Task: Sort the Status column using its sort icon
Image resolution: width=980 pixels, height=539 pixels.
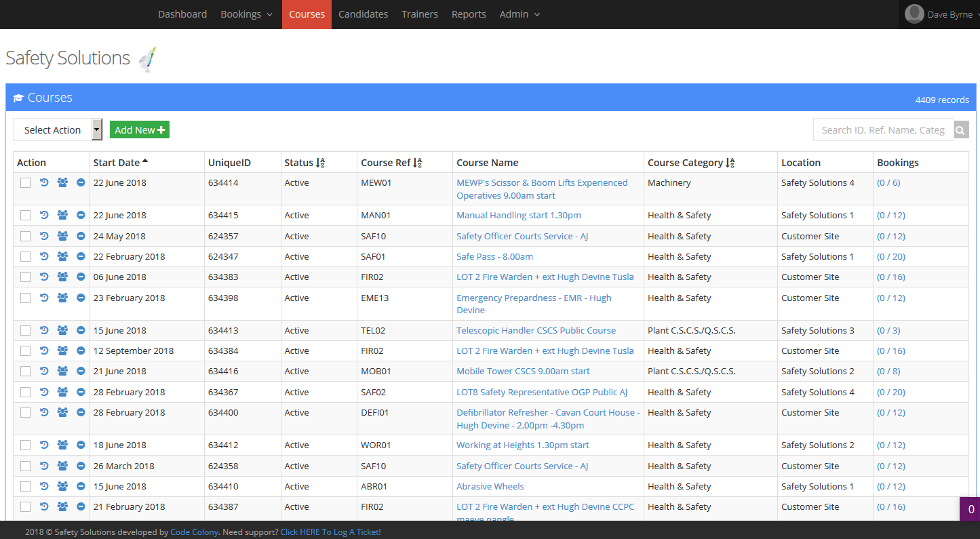Action: [x=319, y=162]
